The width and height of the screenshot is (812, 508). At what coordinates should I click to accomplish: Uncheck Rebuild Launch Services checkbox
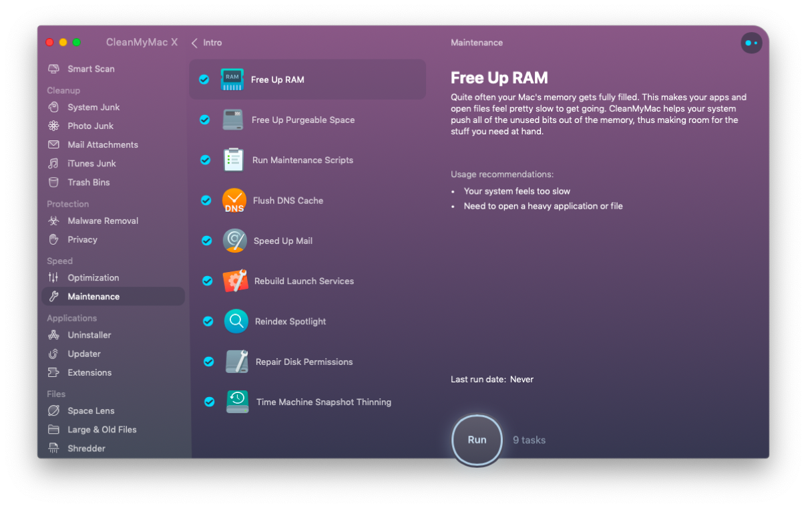pos(208,281)
